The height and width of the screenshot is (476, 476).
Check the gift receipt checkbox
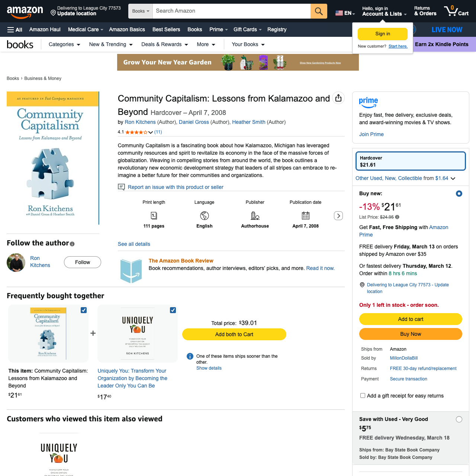[363, 396]
